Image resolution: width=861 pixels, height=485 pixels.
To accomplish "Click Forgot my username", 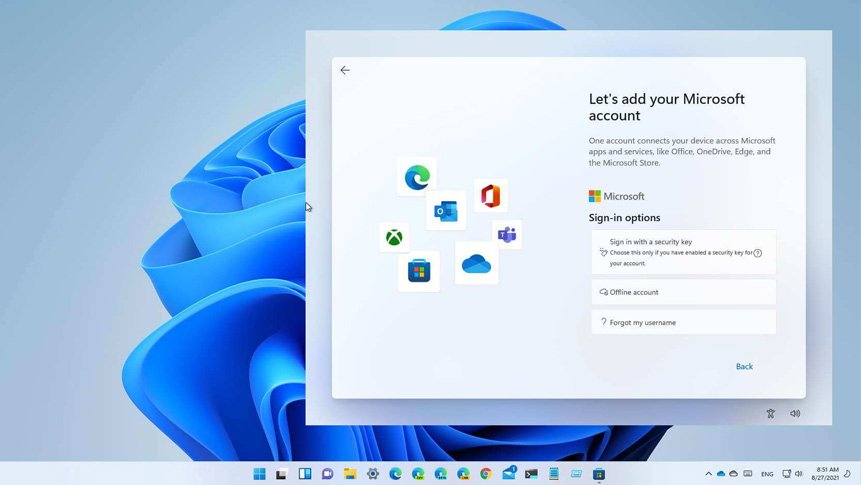I will pyautogui.click(x=683, y=322).
